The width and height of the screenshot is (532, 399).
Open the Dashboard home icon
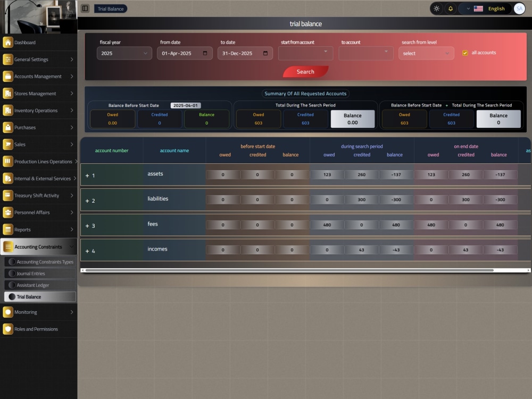pyautogui.click(x=8, y=43)
